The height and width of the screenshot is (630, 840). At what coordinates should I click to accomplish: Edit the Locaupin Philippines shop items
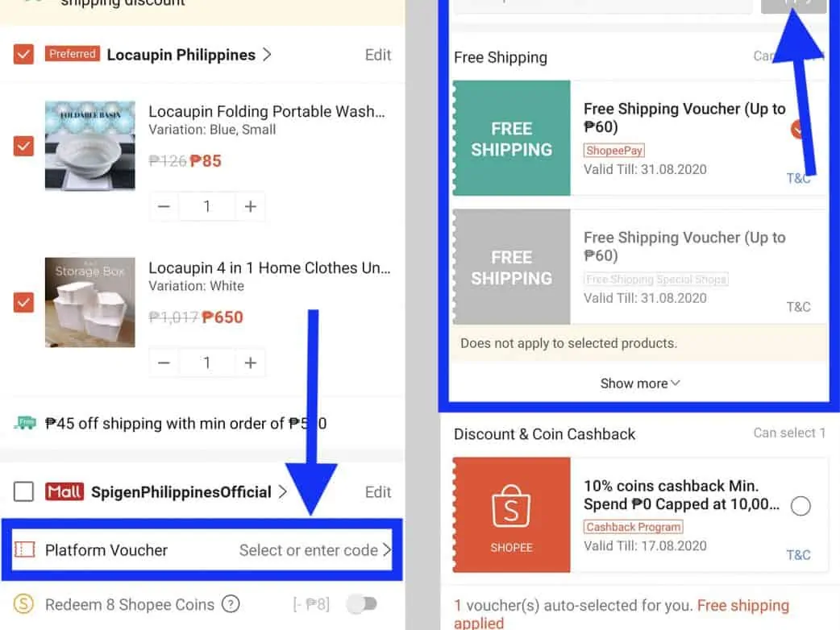[x=378, y=55]
